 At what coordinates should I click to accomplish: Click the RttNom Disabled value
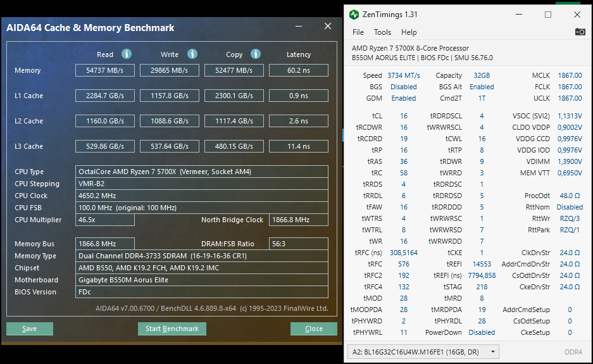pos(570,207)
